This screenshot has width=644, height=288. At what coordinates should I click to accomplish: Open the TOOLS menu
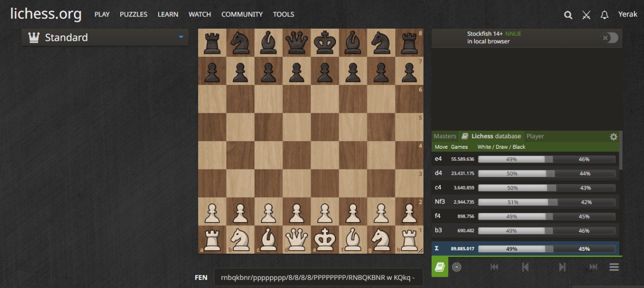(283, 14)
